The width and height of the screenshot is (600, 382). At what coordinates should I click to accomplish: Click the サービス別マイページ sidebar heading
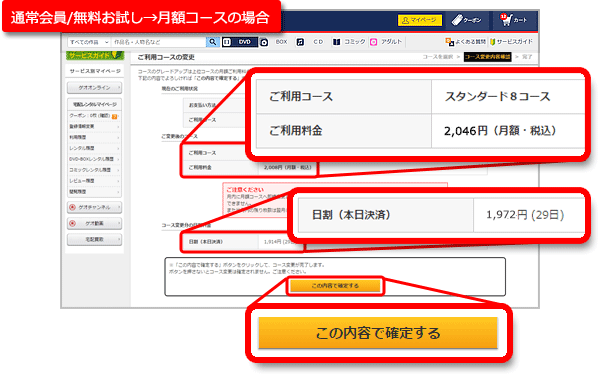pyautogui.click(x=95, y=71)
